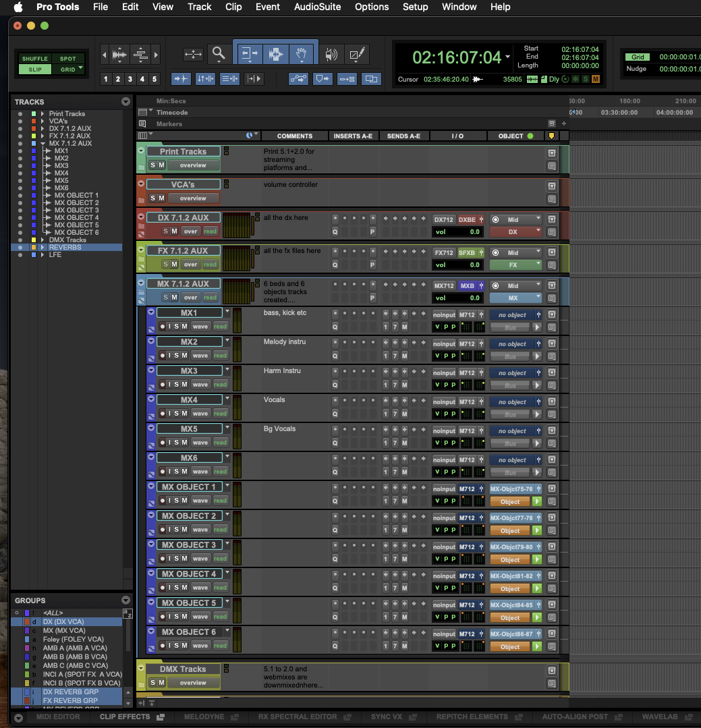Toggle input monitoring on MX2
The image size is (701, 728).
coord(169,355)
